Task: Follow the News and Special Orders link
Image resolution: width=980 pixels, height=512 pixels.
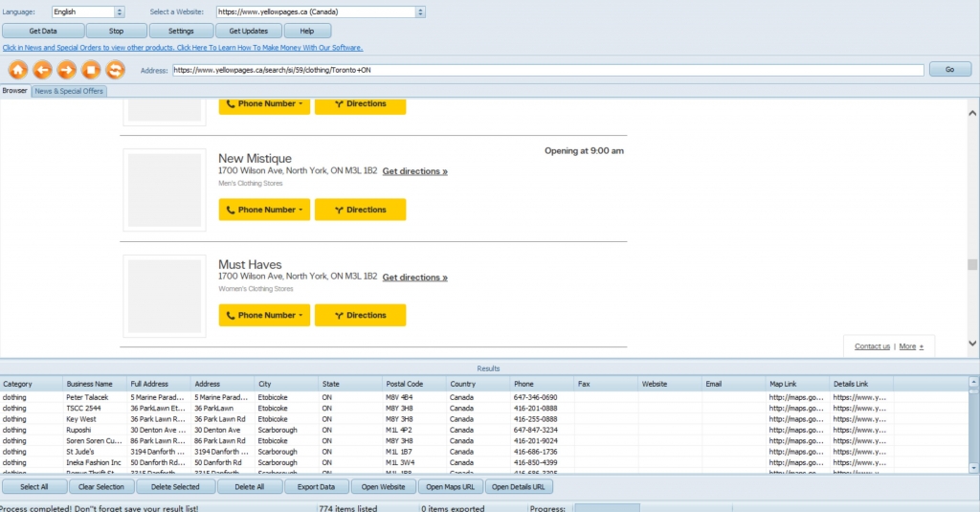Action: tap(183, 48)
